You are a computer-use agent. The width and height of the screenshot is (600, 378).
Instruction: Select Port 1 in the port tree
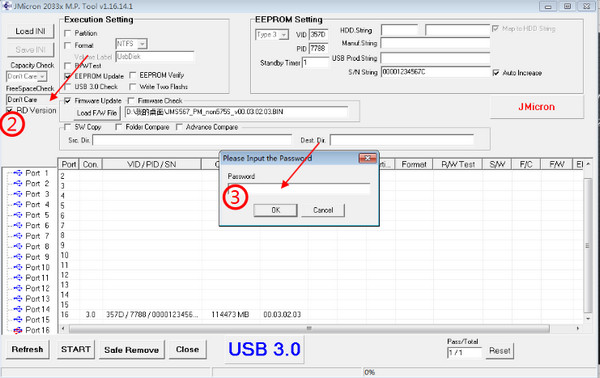37,173
